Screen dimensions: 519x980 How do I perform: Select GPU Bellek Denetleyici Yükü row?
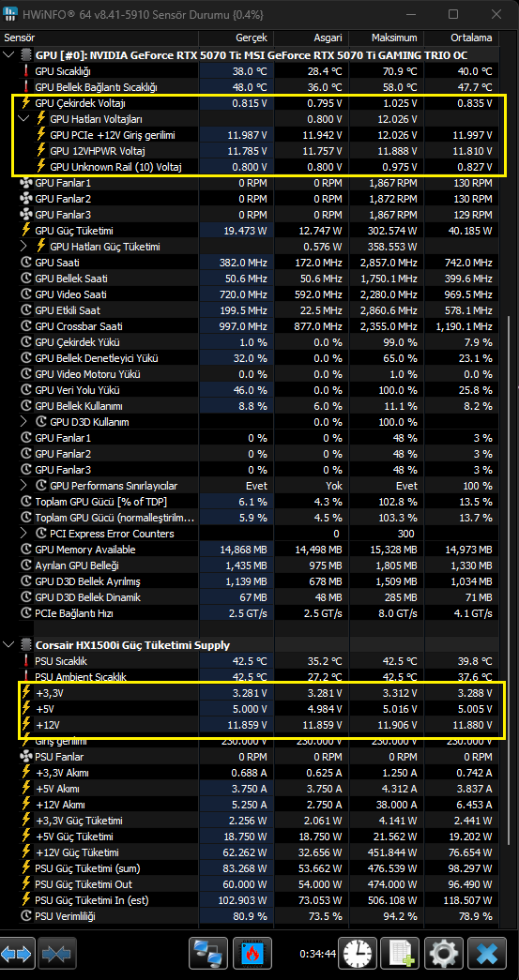tap(250, 358)
